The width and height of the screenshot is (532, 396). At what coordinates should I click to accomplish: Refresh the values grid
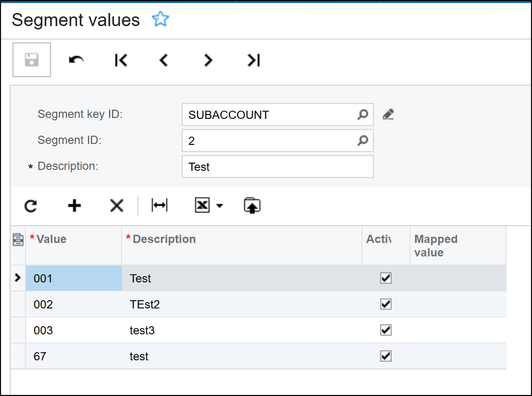[31, 206]
